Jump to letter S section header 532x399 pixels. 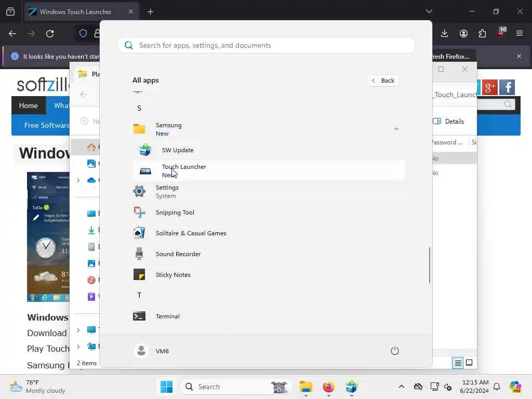point(139,108)
